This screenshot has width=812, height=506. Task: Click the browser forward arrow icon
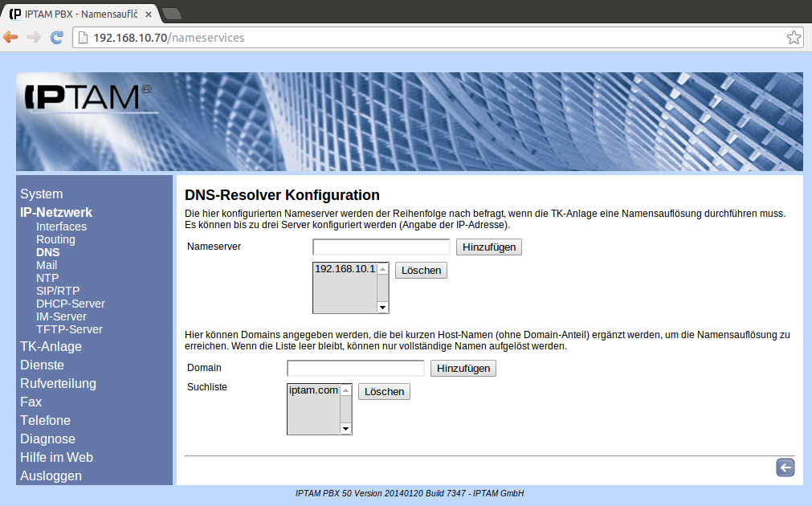tap(34, 38)
